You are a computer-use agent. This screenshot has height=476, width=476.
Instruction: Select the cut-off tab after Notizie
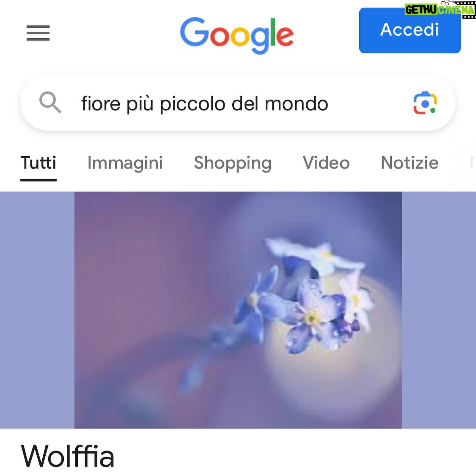473,163
